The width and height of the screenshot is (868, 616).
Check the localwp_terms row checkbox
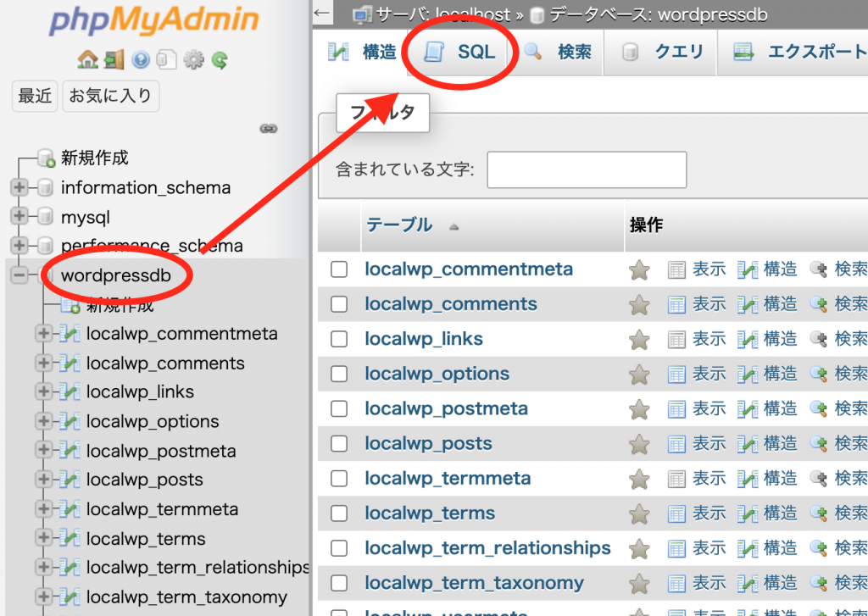coord(339,513)
